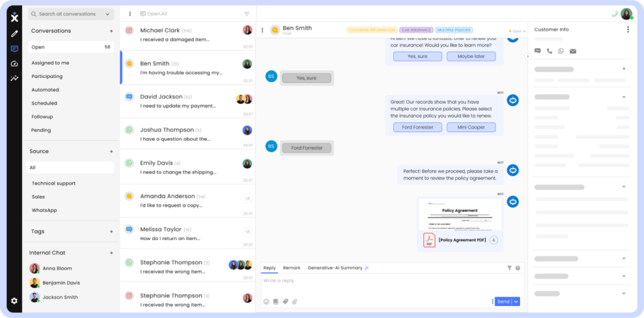Collapse the third Customer Info section chevron
This screenshot has height=318, width=644.
tap(624, 187)
